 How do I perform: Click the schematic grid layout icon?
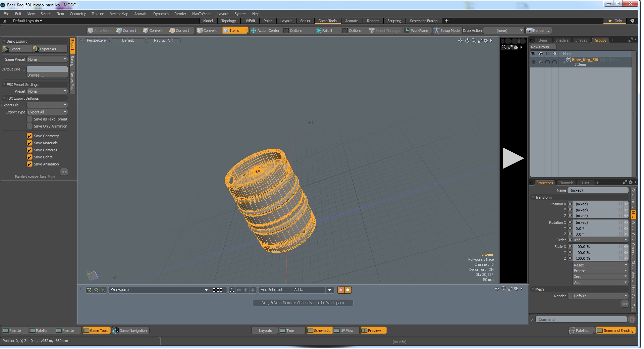(x=218, y=290)
